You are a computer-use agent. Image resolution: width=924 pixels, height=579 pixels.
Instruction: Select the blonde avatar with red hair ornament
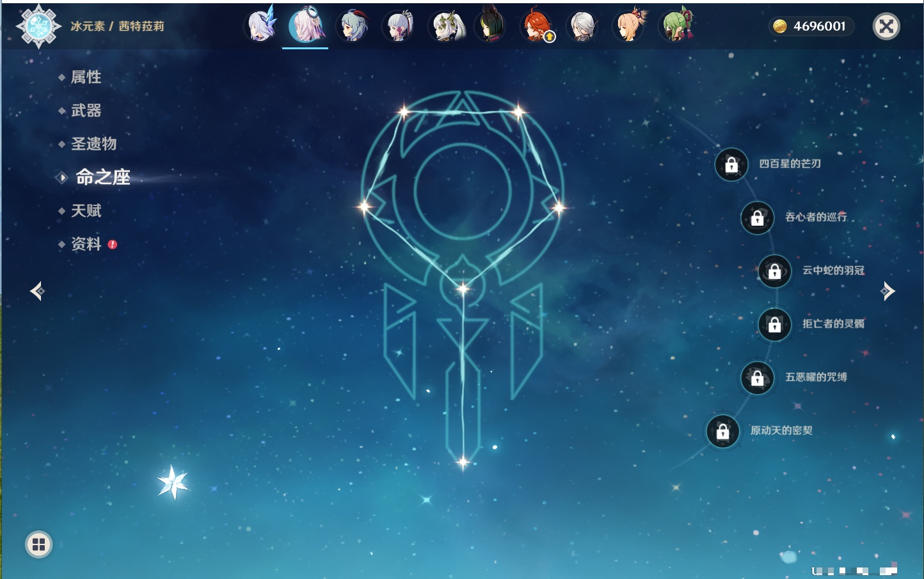(630, 26)
